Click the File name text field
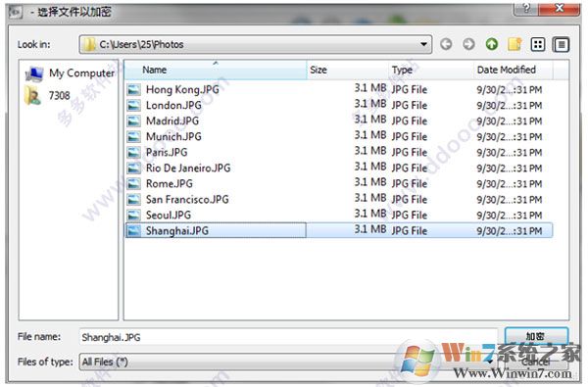The height and width of the screenshot is (387, 588). point(288,337)
